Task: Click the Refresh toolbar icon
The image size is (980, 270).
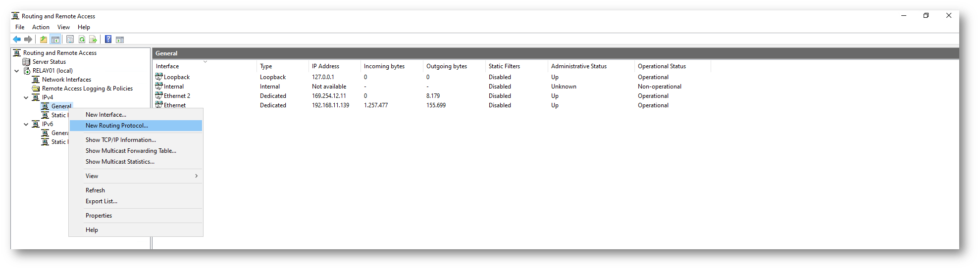Action: [x=82, y=40]
